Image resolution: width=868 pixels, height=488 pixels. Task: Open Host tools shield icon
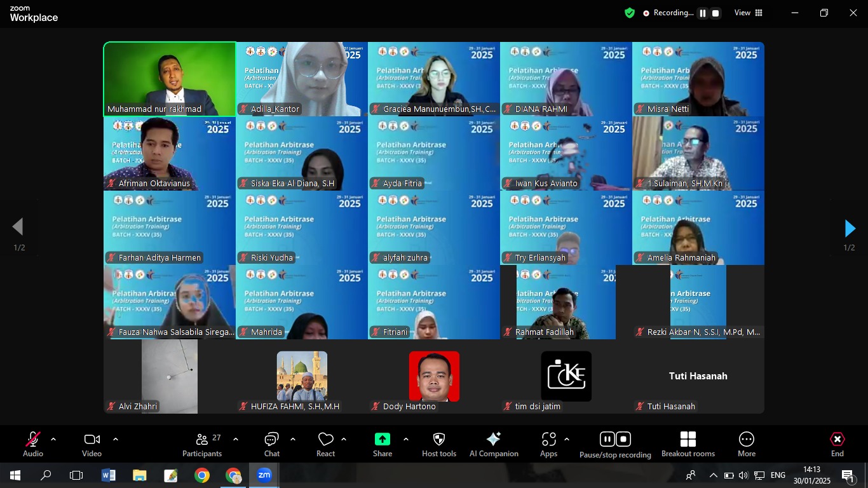pos(439,444)
